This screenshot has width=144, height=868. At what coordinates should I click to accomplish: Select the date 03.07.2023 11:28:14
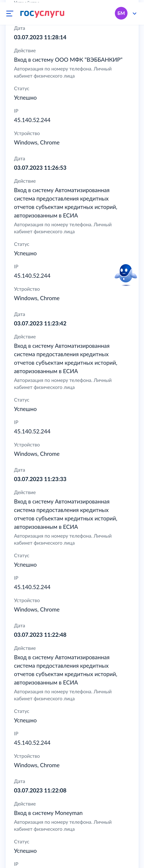pyautogui.click(x=40, y=37)
